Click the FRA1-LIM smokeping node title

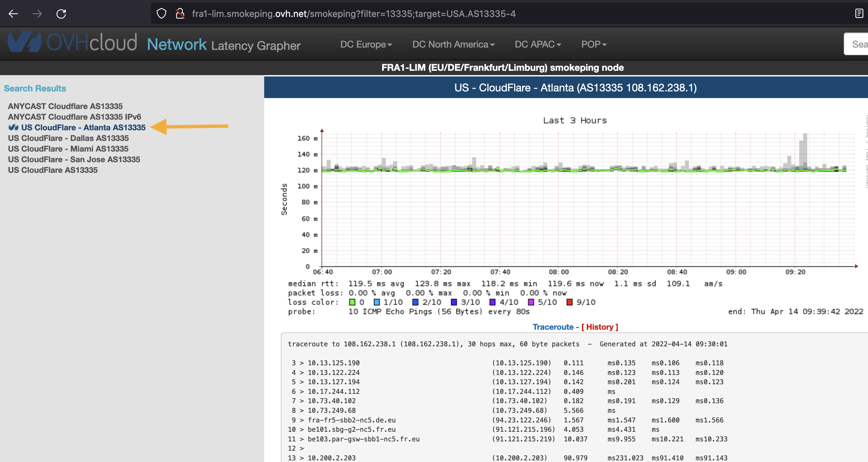tap(502, 68)
